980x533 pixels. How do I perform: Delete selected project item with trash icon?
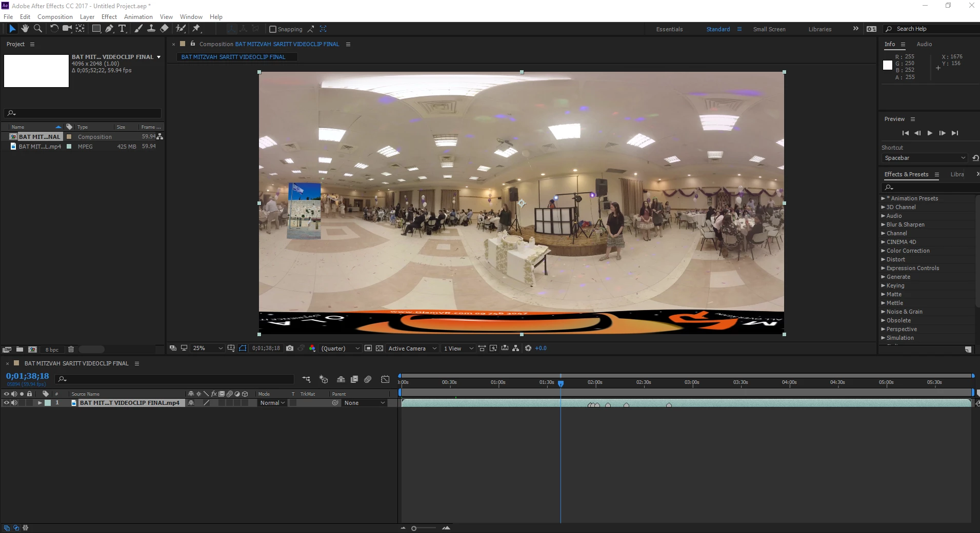click(x=71, y=350)
